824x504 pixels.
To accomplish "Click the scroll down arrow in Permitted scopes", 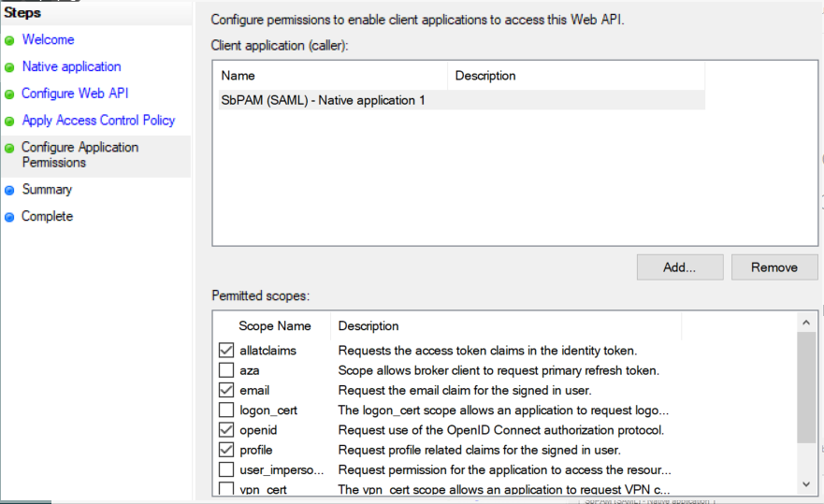I will pos(808,483).
